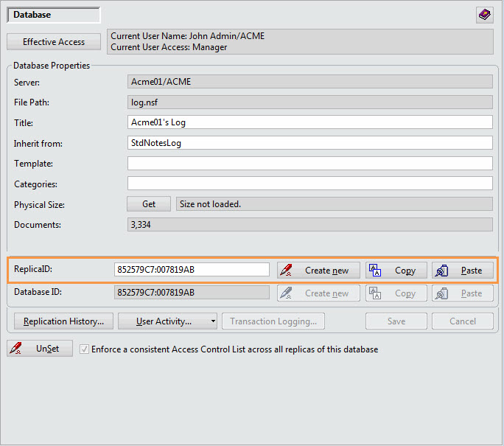This screenshot has width=504, height=446.
Task: Click the Database ID Paste button
Action: click(x=462, y=293)
